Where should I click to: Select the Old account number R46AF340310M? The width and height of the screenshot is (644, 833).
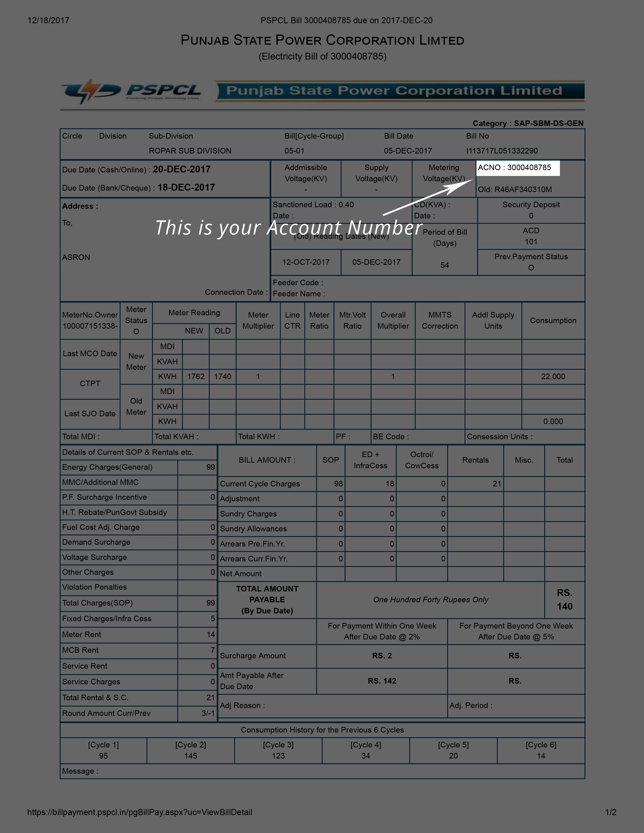tap(515, 190)
